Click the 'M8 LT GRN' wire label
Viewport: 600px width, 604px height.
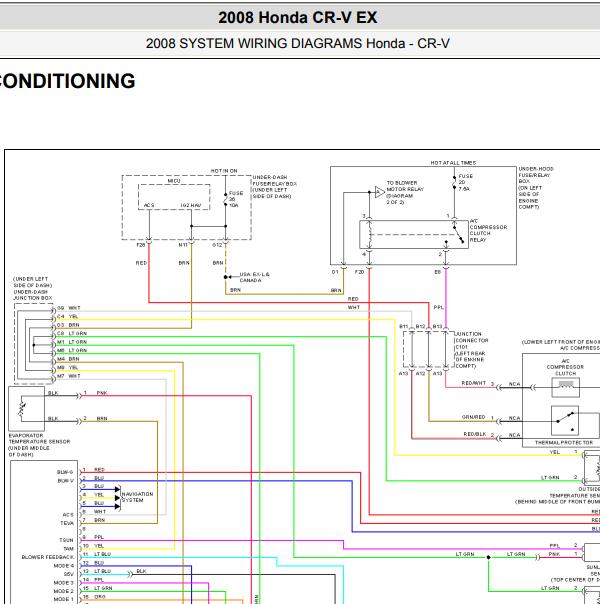click(72, 350)
